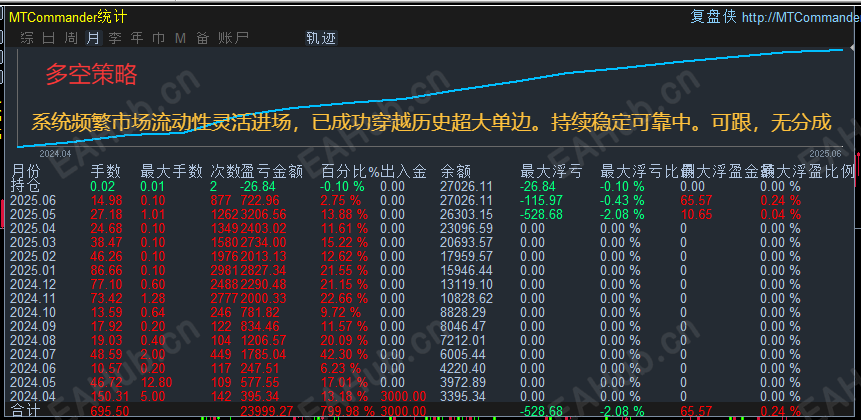Viewport: 861px width, 420px height.
Task: Click the 多空策略 strategy label
Action: (x=91, y=74)
